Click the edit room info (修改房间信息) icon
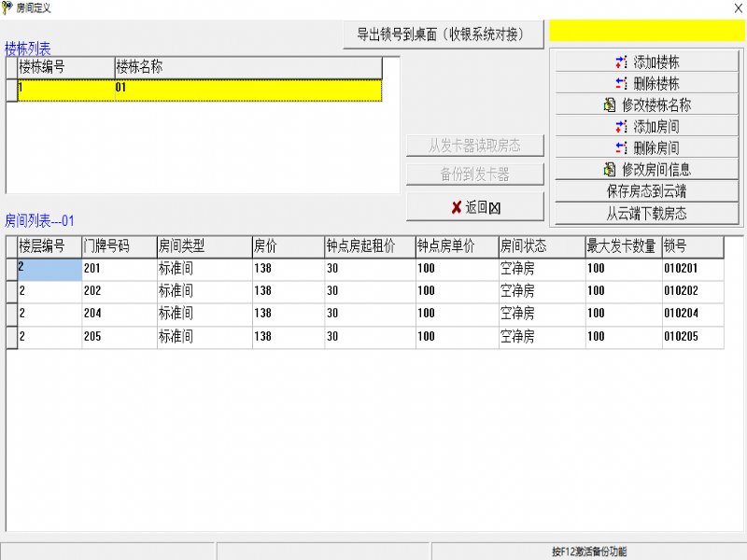Screen dimensions: 747x560 point(610,170)
